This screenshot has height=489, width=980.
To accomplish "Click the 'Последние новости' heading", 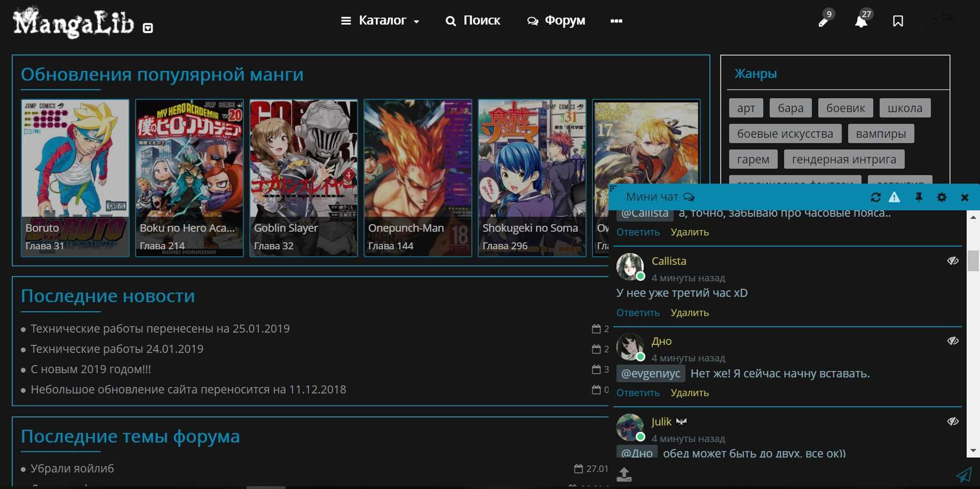I will pos(108,296).
